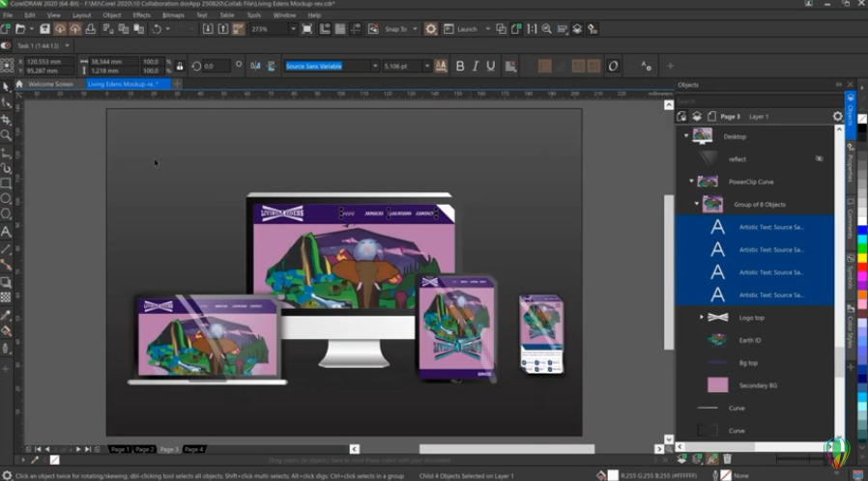Select the Drop Shadow tool
This screenshot has width=868, height=481.
pos(6,283)
